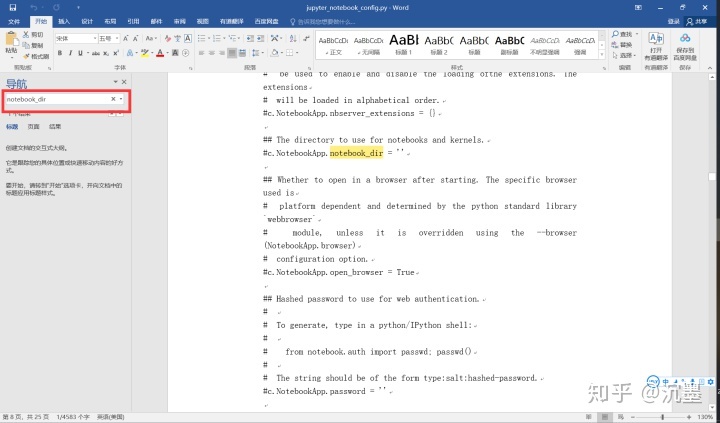Click the Paste (粘贴) clipboard icon
The image size is (720, 423).
pos(11,38)
